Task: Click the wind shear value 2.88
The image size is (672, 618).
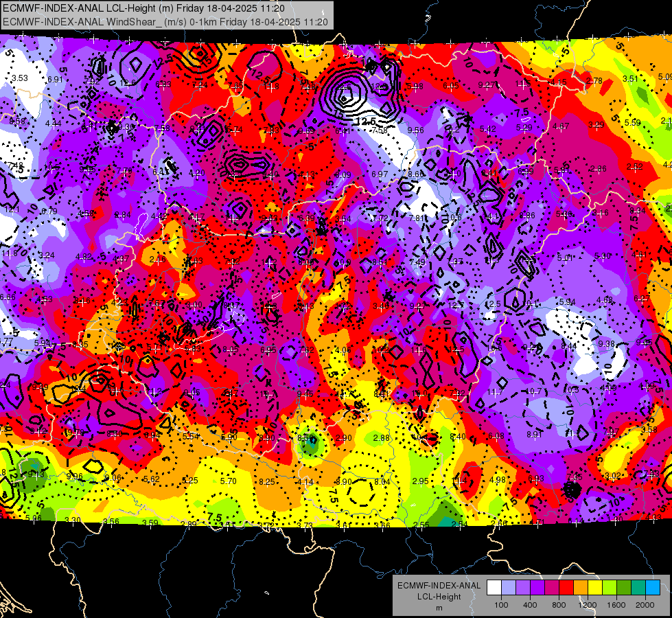Action: tap(382, 438)
